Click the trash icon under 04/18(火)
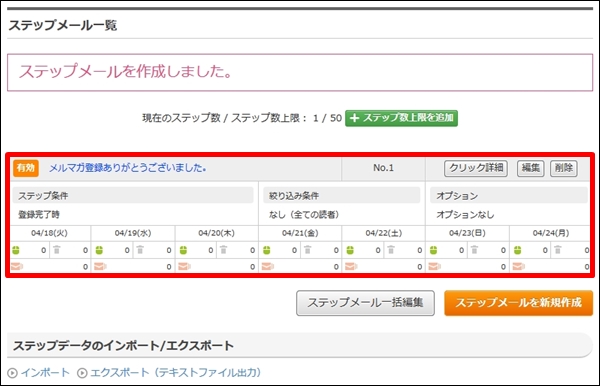This screenshot has height=386, width=600. tap(57, 250)
